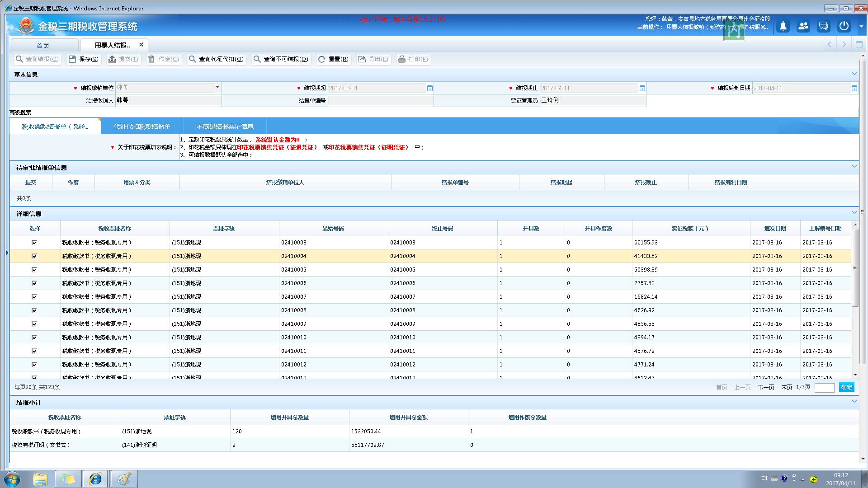Screen dimensions: 868x488
Task: Click the 重置(R) reset button
Action: (x=333, y=59)
